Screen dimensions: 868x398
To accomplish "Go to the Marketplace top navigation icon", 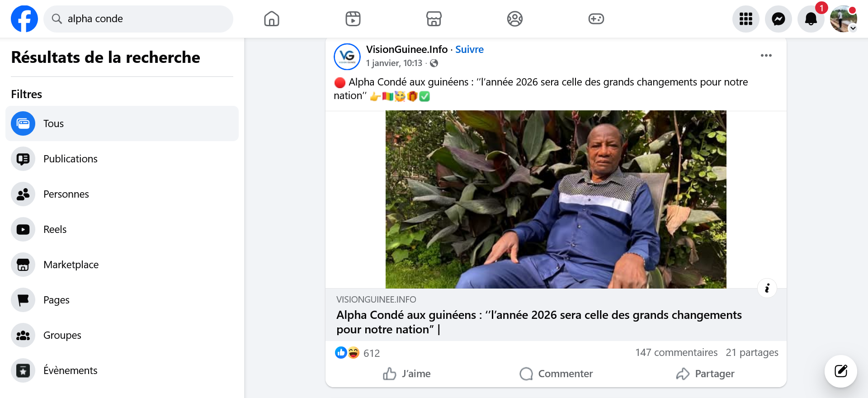I will (434, 19).
